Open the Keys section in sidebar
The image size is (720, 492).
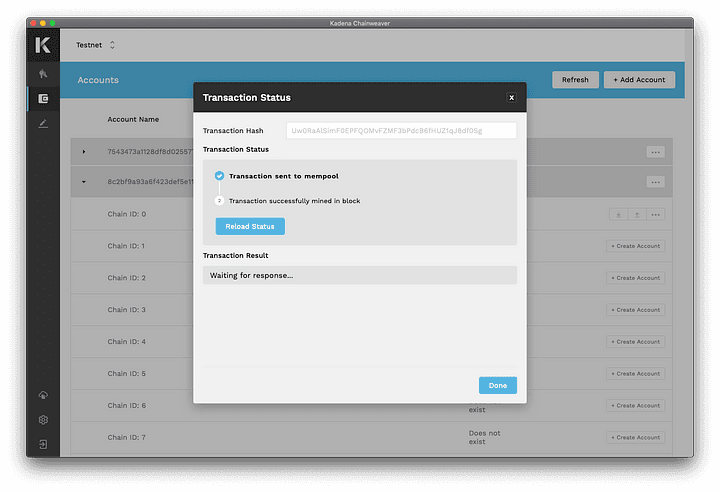point(43,74)
